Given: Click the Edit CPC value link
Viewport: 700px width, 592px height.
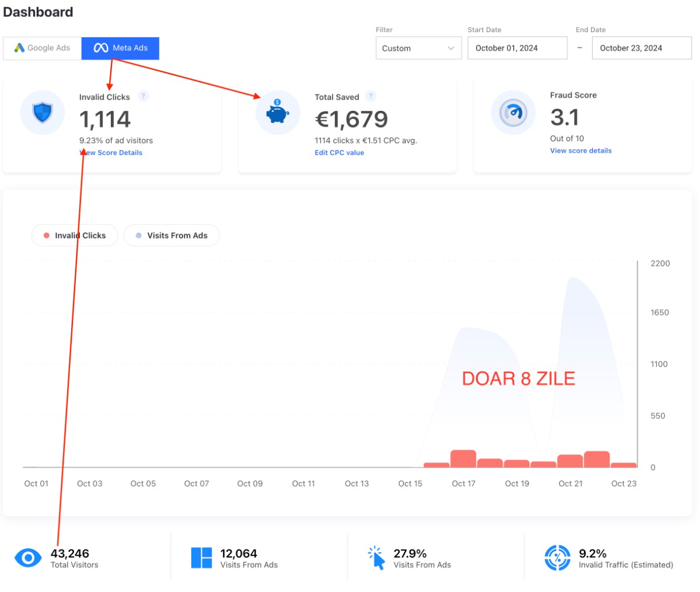Looking at the screenshot, I should (x=339, y=153).
